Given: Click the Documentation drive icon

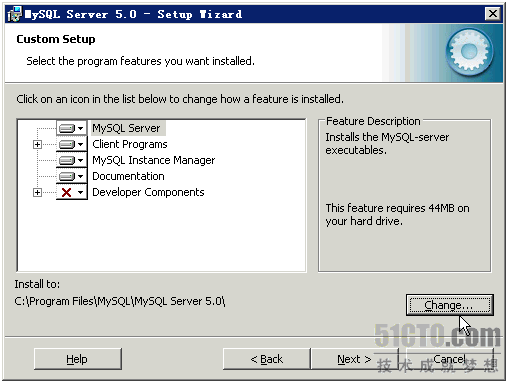Looking at the screenshot, I should pyautogui.click(x=67, y=176).
